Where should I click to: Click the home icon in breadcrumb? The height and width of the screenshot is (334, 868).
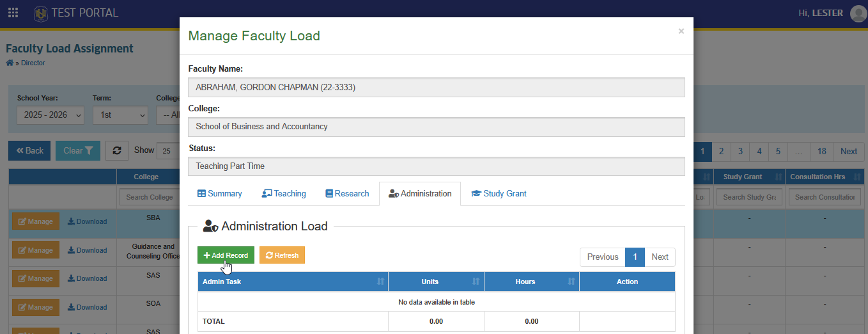[10, 63]
